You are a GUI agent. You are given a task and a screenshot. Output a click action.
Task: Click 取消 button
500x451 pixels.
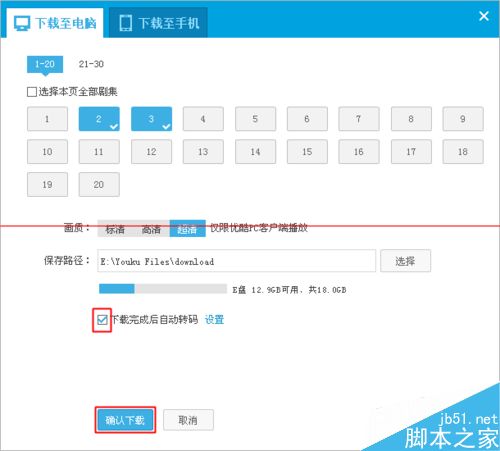tap(188, 420)
